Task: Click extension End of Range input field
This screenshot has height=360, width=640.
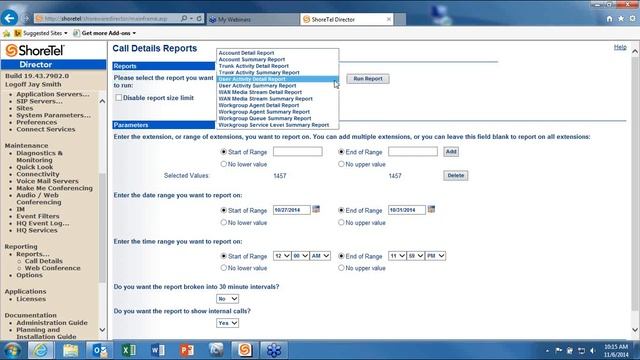Action: (x=413, y=151)
